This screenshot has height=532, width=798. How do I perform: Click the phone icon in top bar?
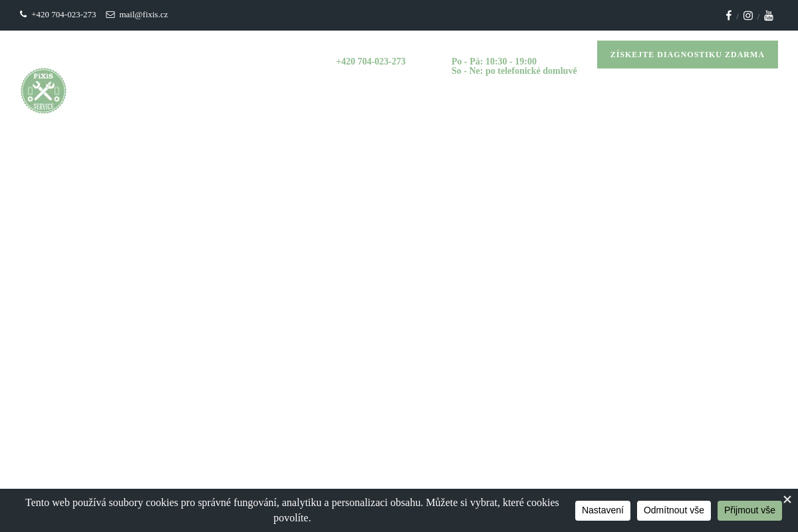(x=23, y=15)
